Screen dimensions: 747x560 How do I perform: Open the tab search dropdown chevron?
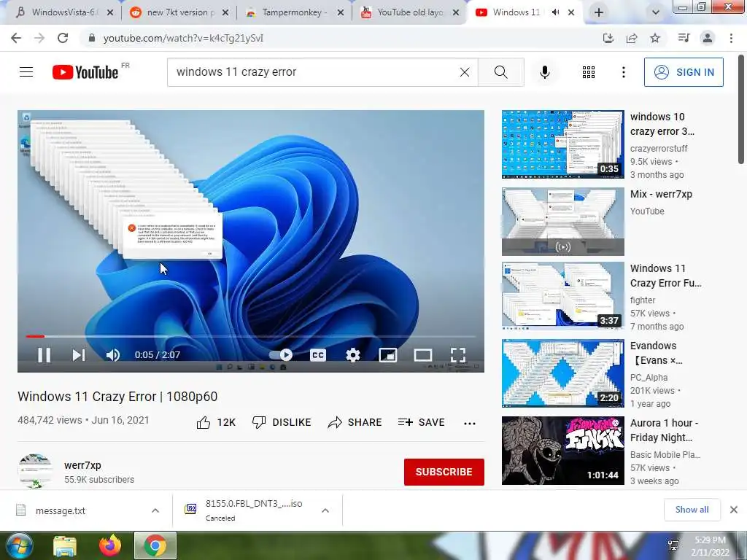656,13
